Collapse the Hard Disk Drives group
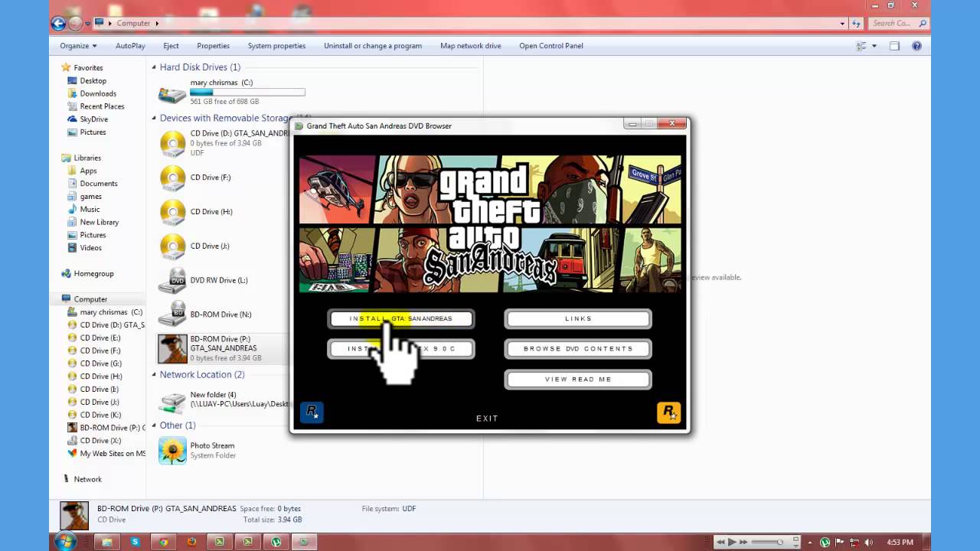The height and width of the screenshot is (551, 980). [154, 67]
